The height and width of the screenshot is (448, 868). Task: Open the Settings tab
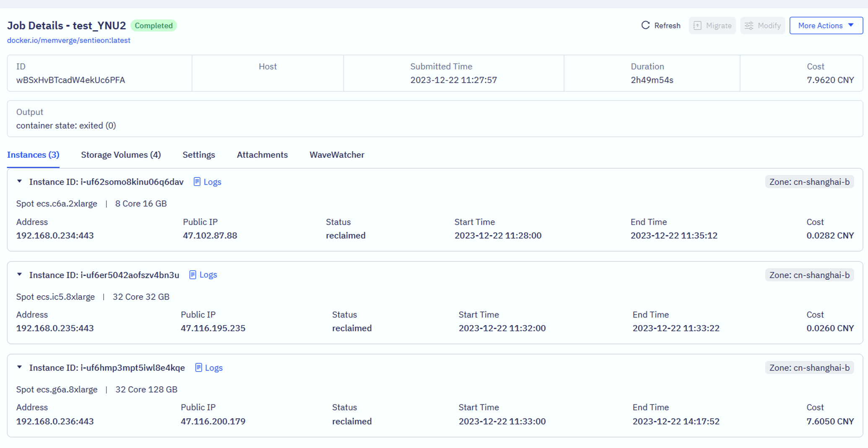coord(199,155)
